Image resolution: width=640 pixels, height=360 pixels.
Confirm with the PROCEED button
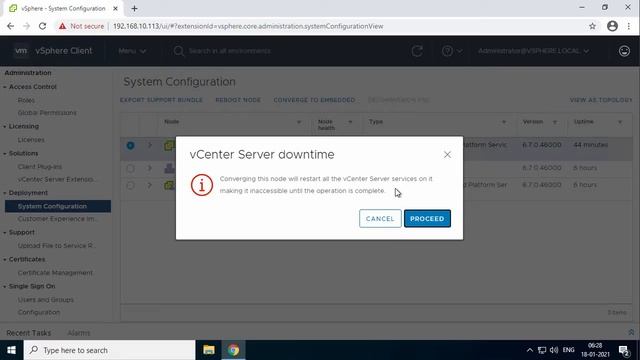[x=427, y=218]
